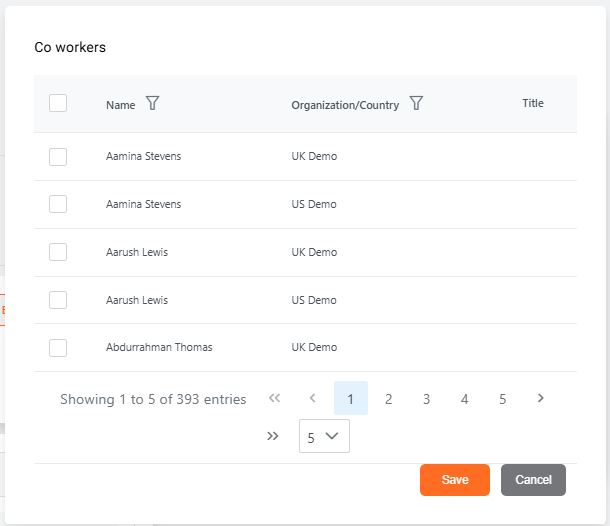Go to first page of results
610x526 pixels.
click(x=275, y=398)
